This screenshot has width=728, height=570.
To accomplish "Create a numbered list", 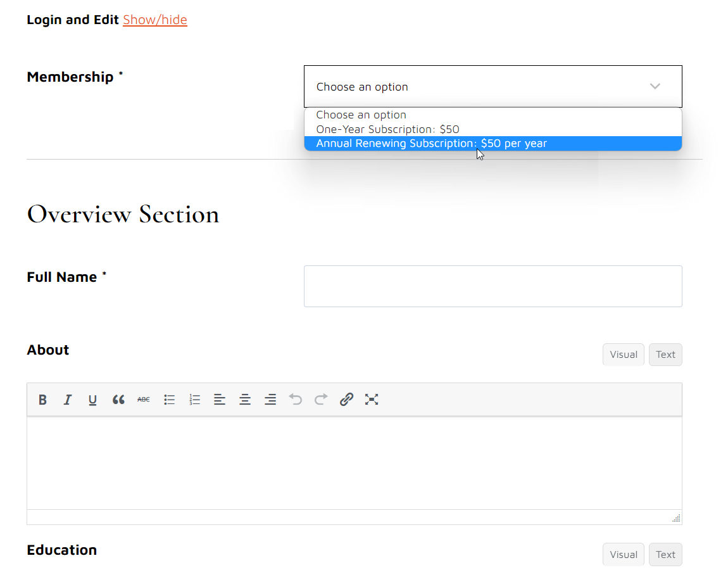I will [x=194, y=400].
